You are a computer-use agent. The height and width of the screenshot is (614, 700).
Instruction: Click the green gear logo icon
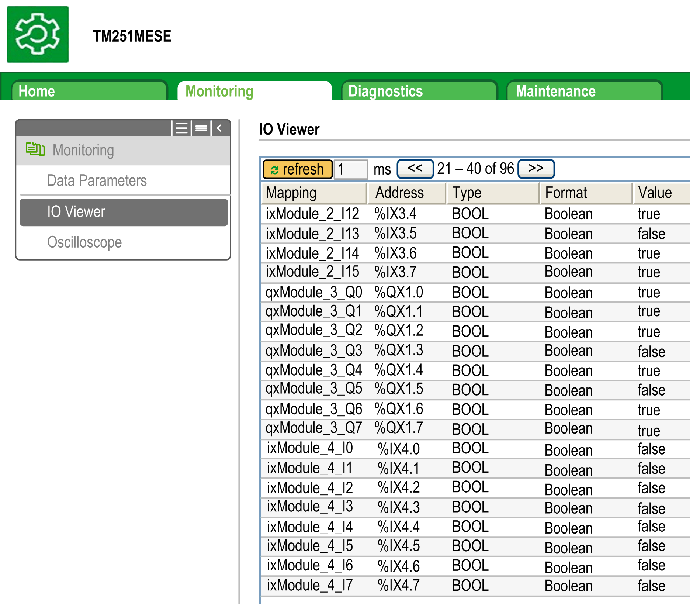38,34
